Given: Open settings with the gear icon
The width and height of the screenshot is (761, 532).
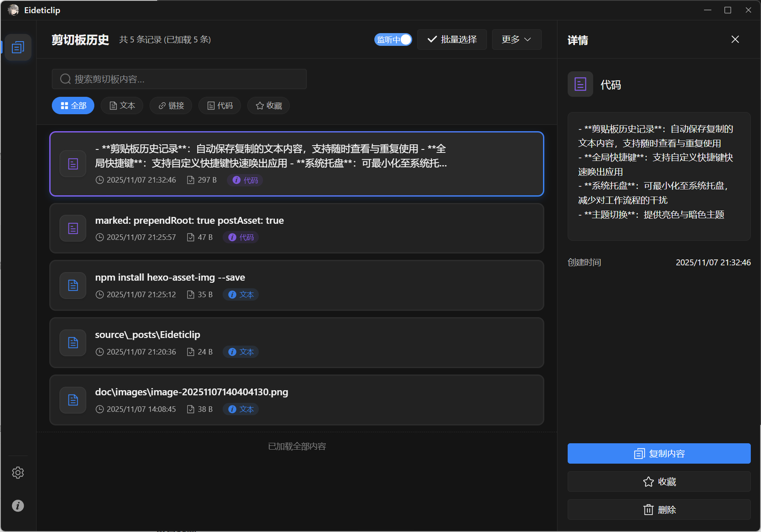Looking at the screenshot, I should click(x=18, y=473).
